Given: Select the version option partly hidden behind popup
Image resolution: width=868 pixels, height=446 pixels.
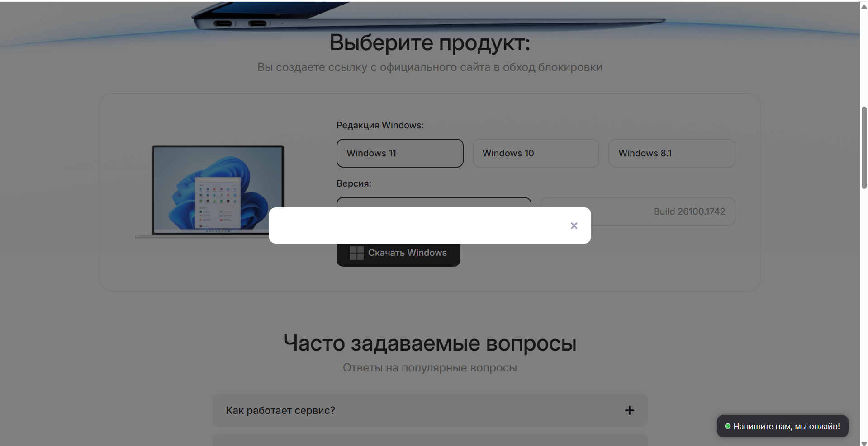Looking at the screenshot, I should point(433,202).
